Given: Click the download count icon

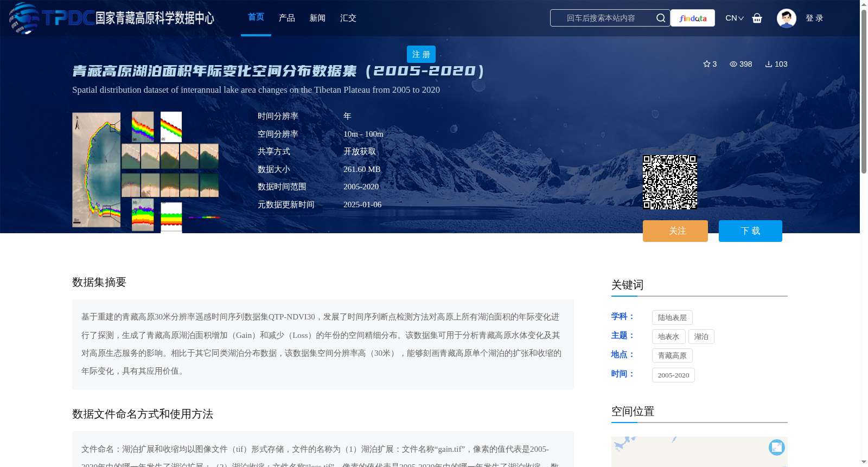Looking at the screenshot, I should (x=769, y=64).
